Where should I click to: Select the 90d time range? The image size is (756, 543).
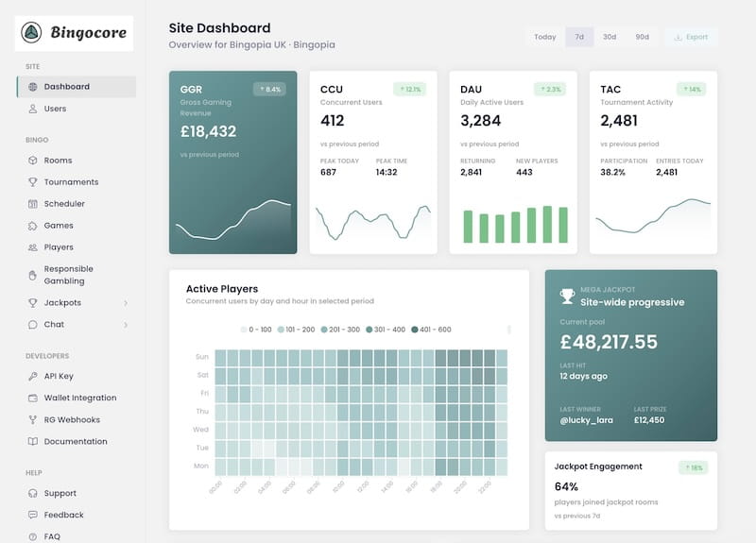[x=642, y=37]
